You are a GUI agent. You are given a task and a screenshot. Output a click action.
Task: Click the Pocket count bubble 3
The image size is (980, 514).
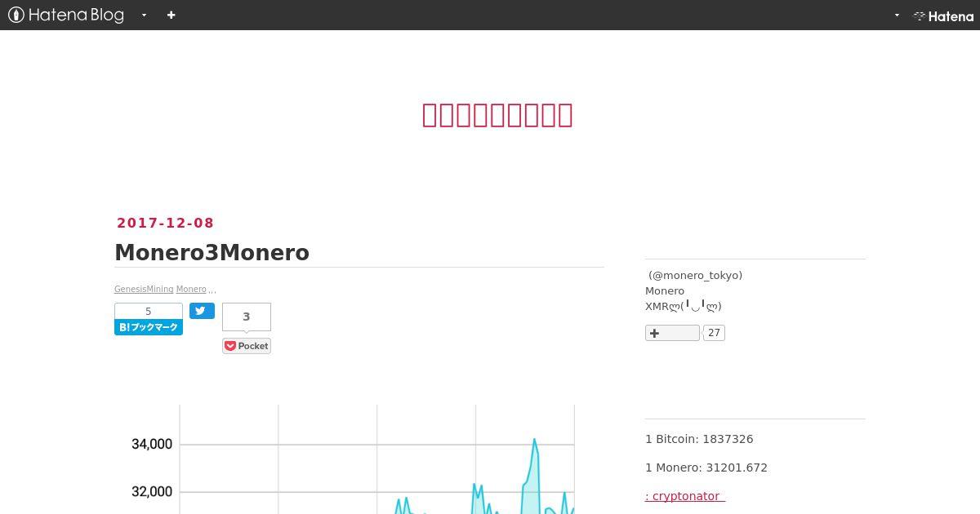pyautogui.click(x=246, y=317)
